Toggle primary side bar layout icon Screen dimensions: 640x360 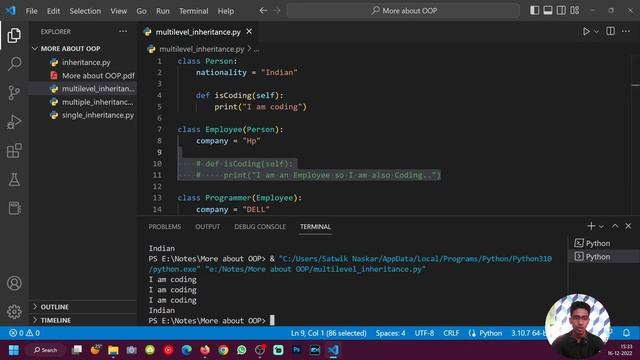coord(534,11)
